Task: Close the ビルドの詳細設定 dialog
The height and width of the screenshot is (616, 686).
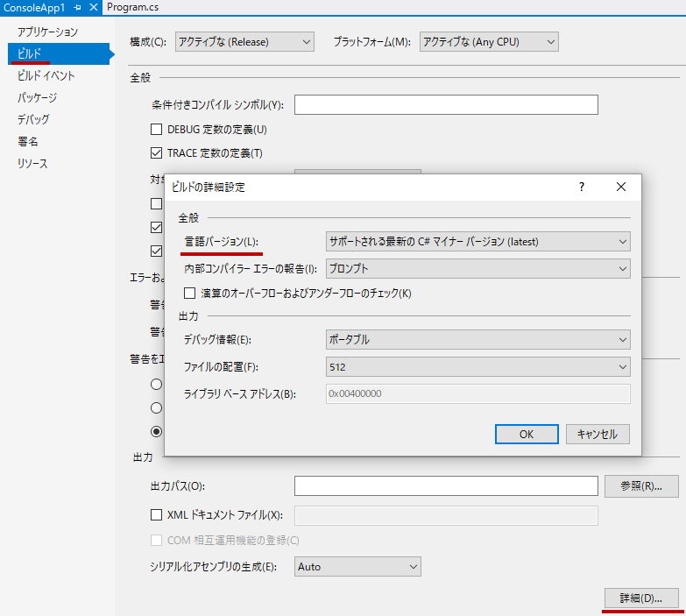Action: pyautogui.click(x=621, y=187)
